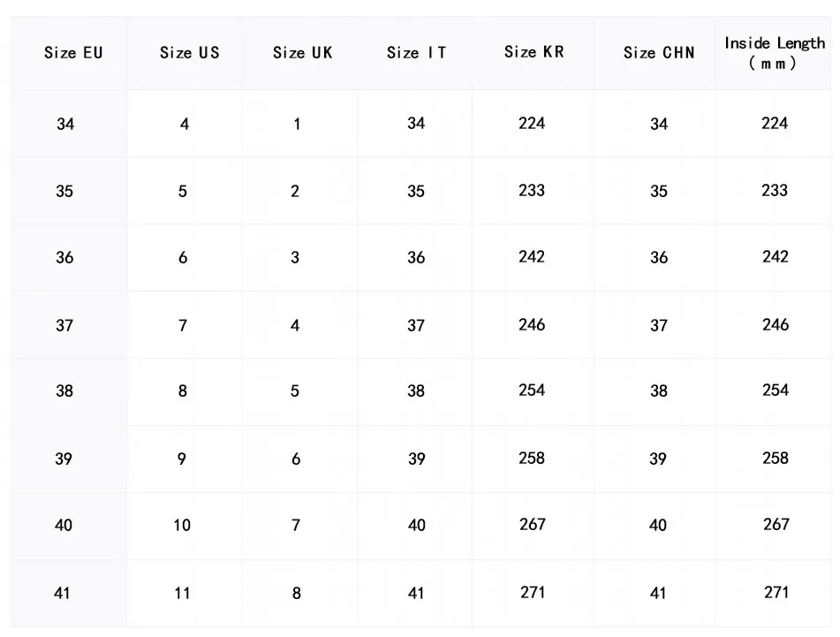Select UK size 8 cell
This screenshot has width=840, height=637.
pos(297,593)
